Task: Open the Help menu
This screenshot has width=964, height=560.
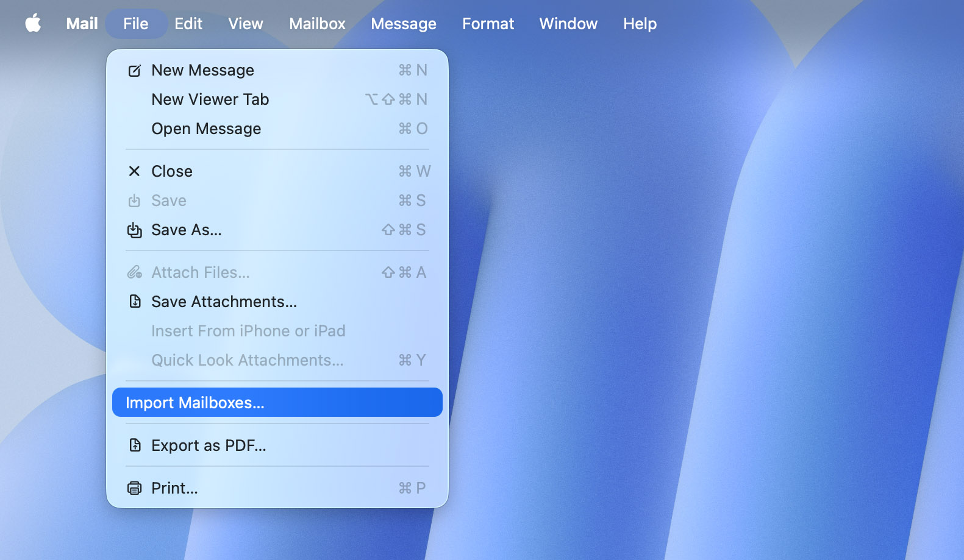Action: click(640, 24)
